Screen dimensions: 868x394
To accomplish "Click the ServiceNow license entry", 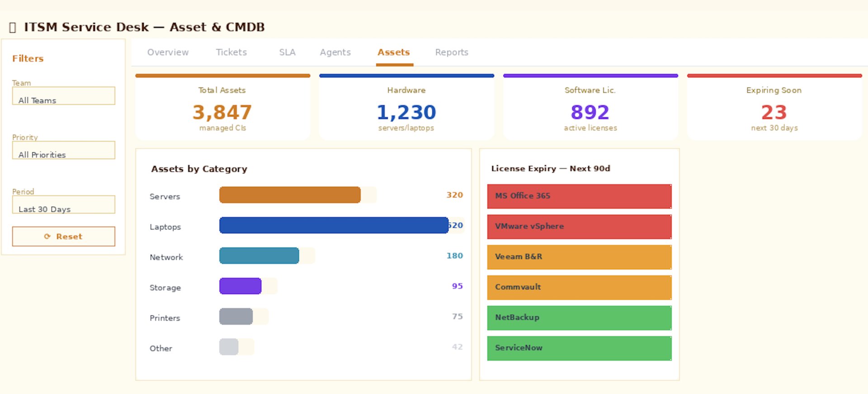I will (579, 348).
